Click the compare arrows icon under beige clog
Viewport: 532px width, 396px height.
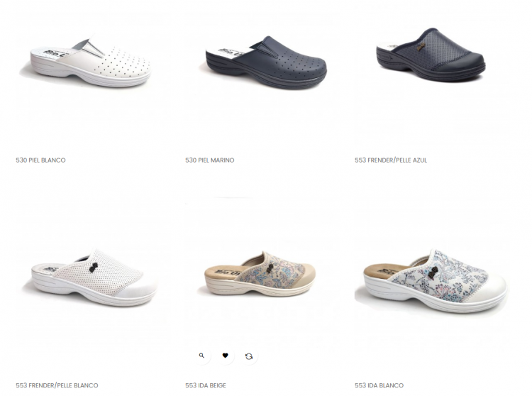pyautogui.click(x=249, y=356)
